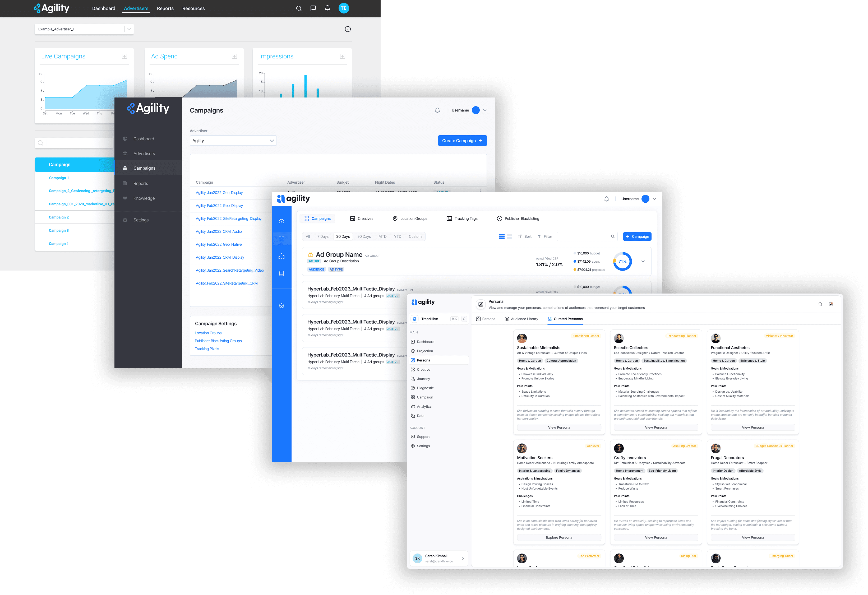This screenshot has height=595, width=868.
Task: Click the bell icon in the blue-sidebar window header
Action: click(607, 199)
